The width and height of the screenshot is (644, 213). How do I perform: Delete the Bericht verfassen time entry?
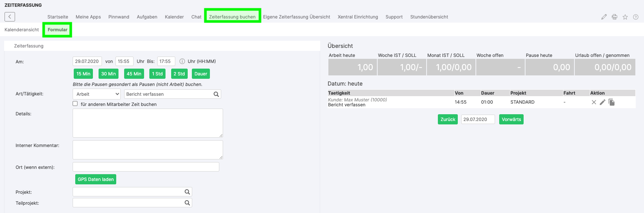click(594, 102)
